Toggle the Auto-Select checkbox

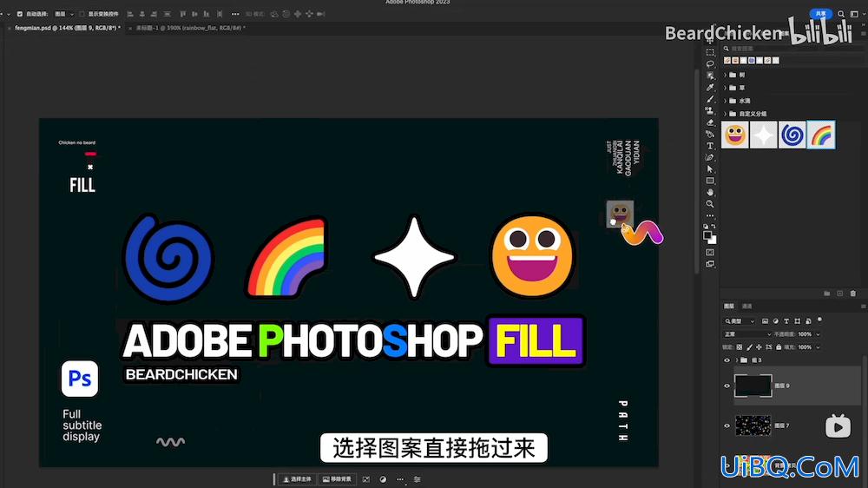[x=19, y=14]
